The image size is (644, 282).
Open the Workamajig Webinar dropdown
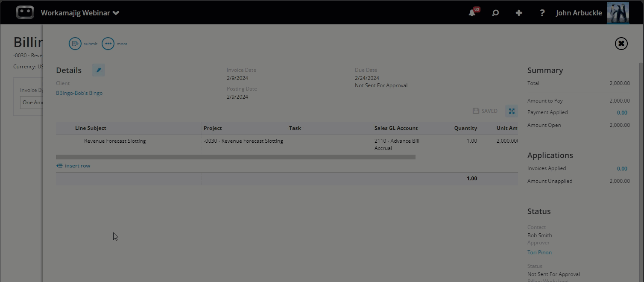click(80, 13)
